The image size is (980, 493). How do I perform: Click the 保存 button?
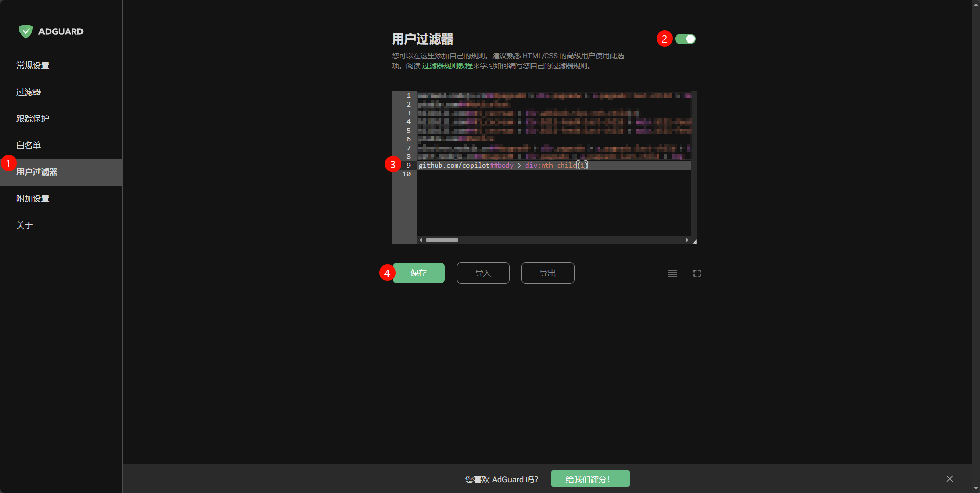click(x=418, y=273)
